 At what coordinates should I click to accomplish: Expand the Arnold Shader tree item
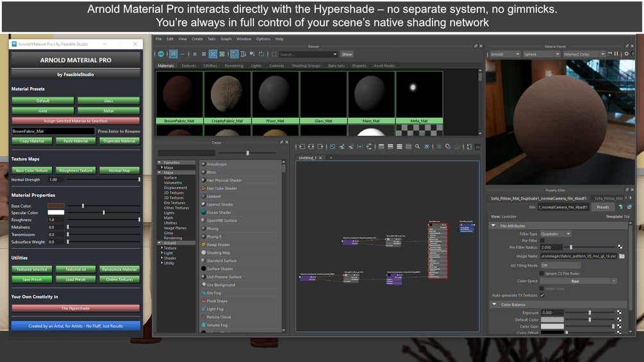[162, 258]
